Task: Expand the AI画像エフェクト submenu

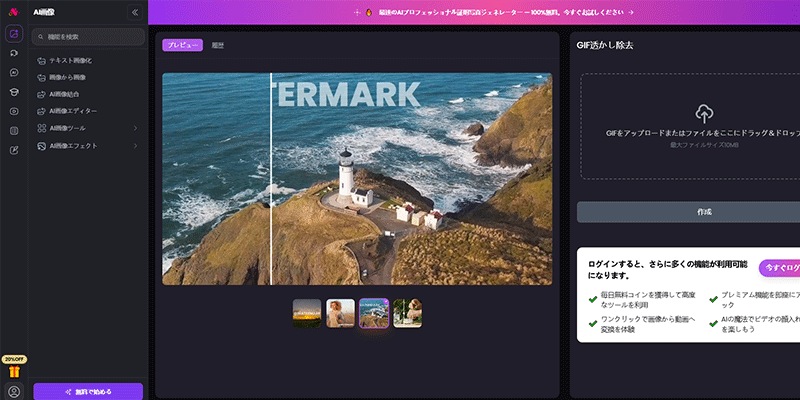Action: tap(134, 145)
